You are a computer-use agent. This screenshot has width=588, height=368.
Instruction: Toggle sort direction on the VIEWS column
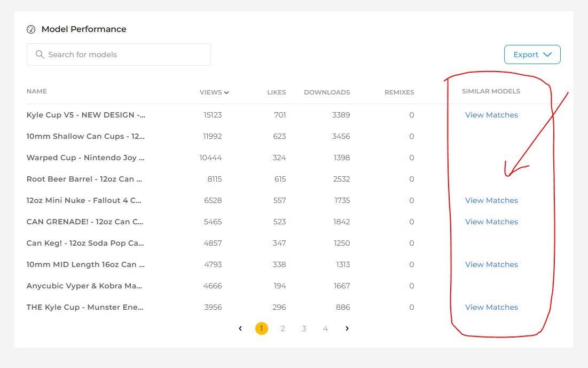(x=226, y=92)
